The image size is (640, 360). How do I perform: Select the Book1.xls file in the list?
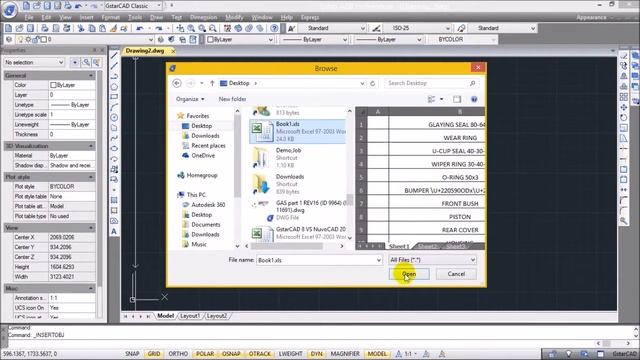point(298,131)
